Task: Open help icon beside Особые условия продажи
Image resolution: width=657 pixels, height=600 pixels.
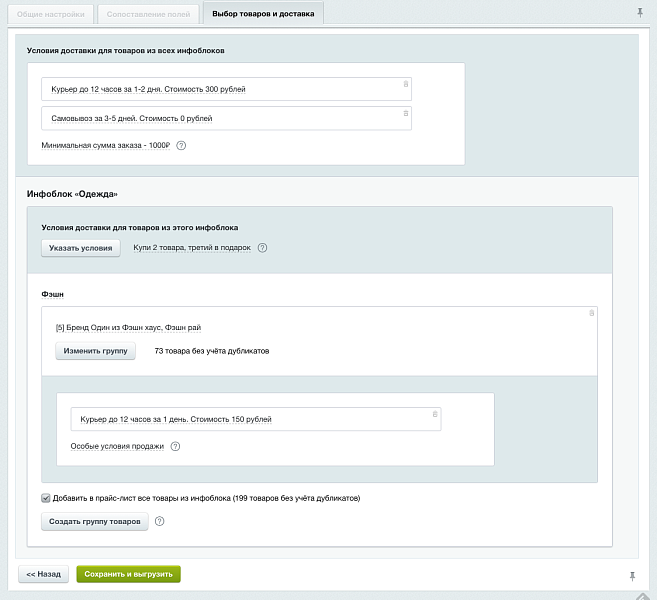Action: pyautogui.click(x=175, y=447)
